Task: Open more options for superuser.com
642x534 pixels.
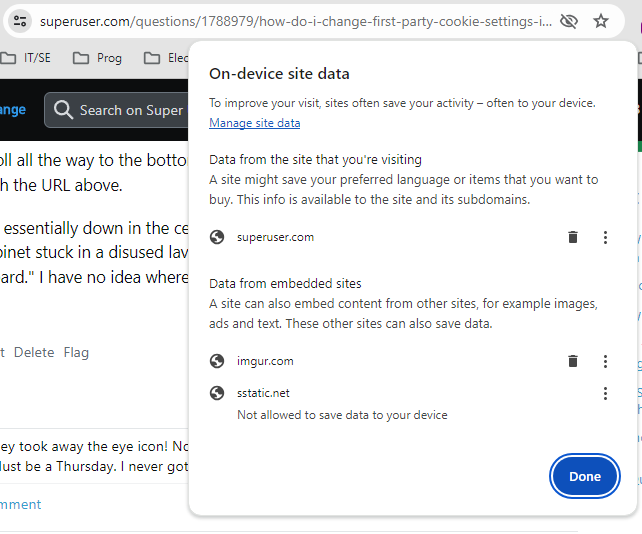Action: pyautogui.click(x=605, y=237)
